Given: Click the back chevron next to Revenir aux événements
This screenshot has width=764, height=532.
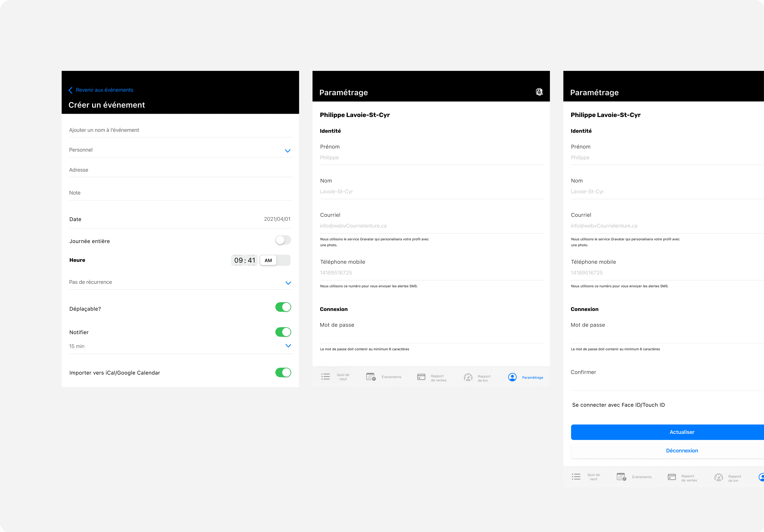Looking at the screenshot, I should [71, 90].
